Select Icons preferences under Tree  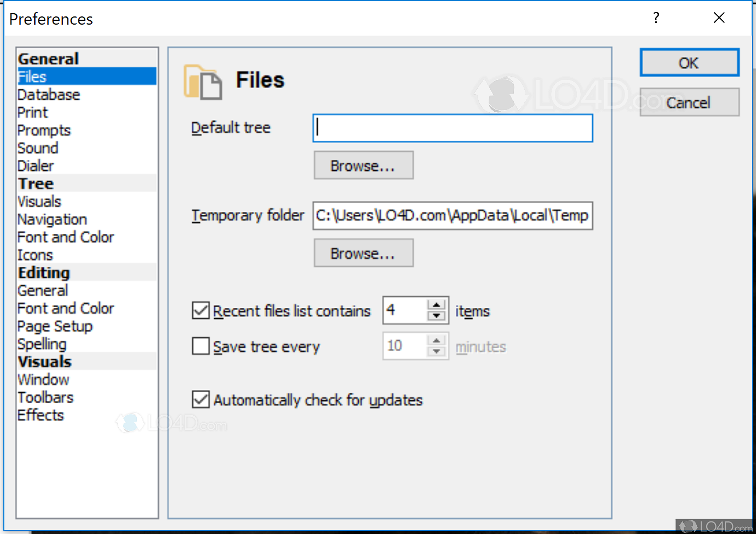[x=35, y=255]
